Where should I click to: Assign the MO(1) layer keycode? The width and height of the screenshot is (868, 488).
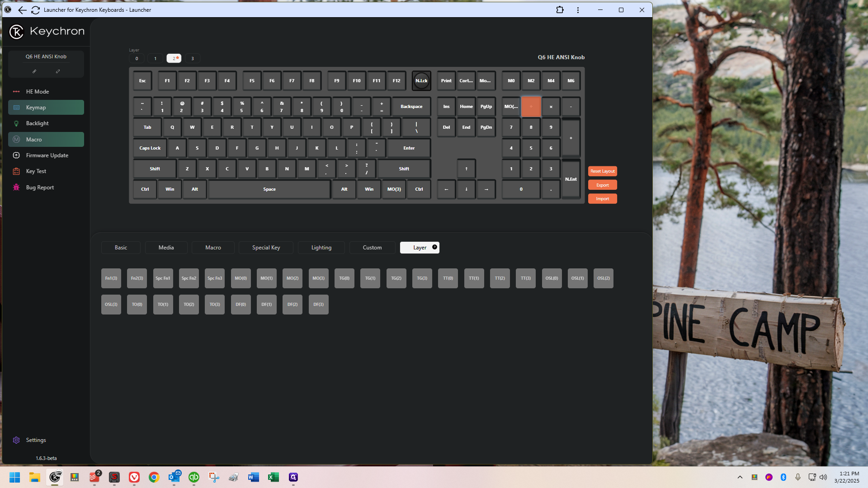(x=266, y=278)
